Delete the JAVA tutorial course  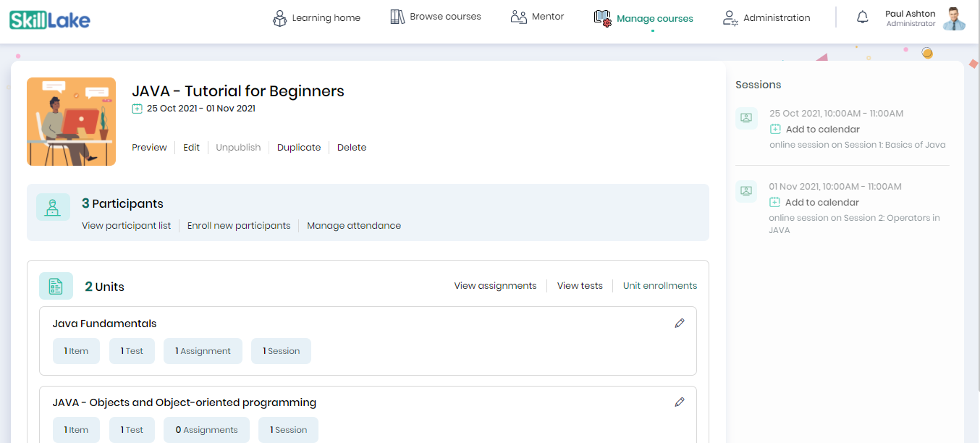(x=352, y=148)
